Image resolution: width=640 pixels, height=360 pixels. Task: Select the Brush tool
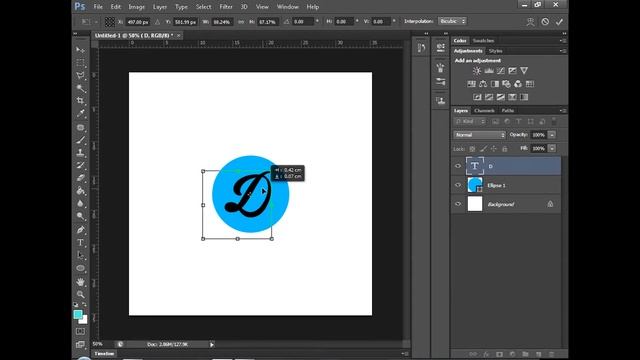tap(80, 140)
